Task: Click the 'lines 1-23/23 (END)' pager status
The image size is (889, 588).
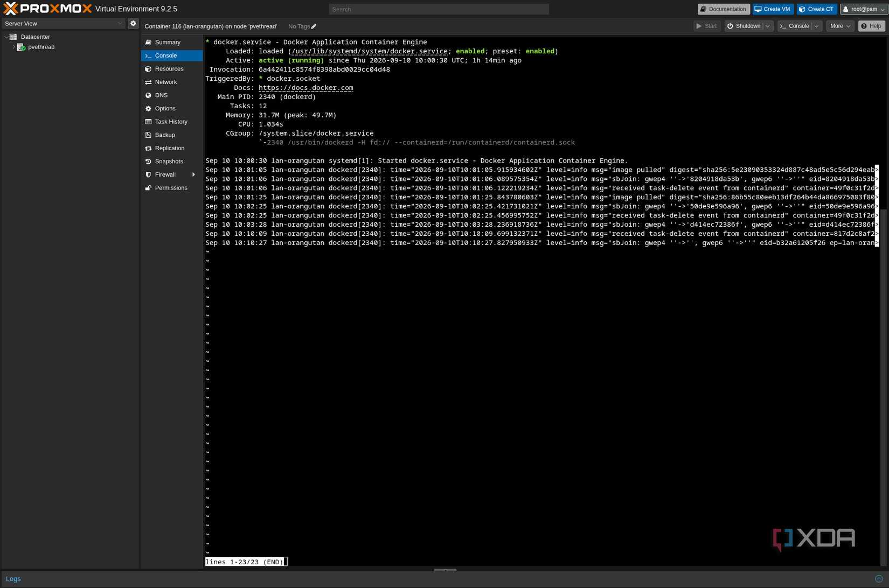Action: 245,562
